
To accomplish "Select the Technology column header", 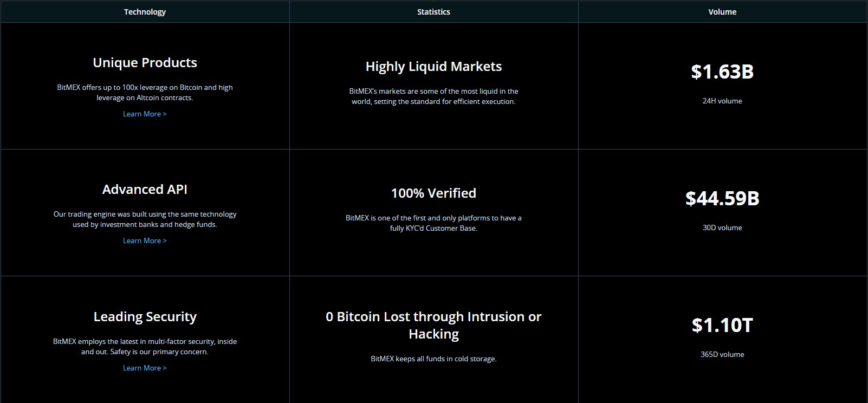I will [145, 12].
